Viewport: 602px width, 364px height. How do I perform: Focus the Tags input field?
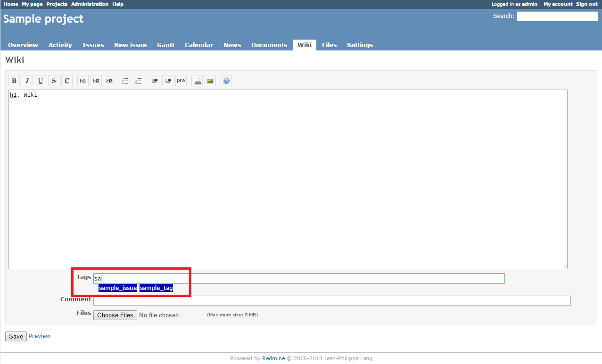299,279
